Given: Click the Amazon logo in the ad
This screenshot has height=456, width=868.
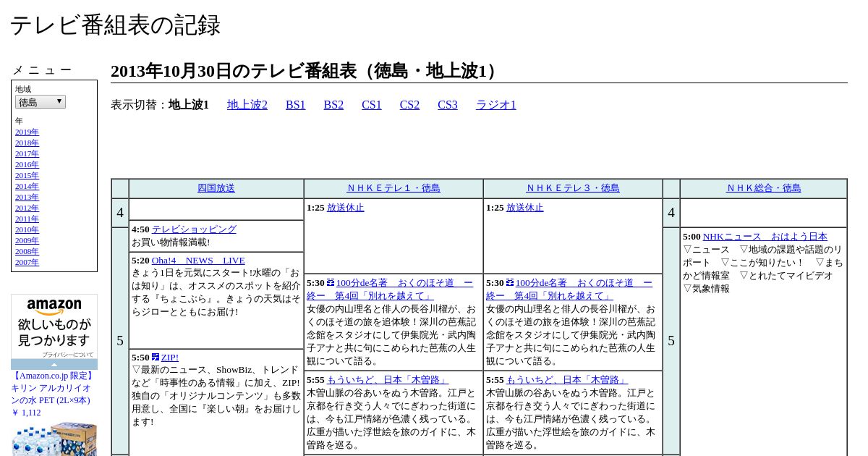Looking at the screenshot, I should coord(54,307).
